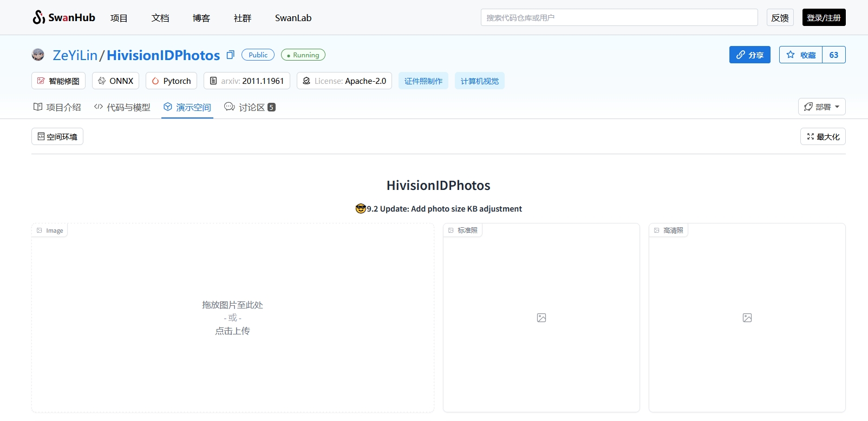868x421 pixels.
Task: Click the SwanHub logo
Action: pos(63,17)
